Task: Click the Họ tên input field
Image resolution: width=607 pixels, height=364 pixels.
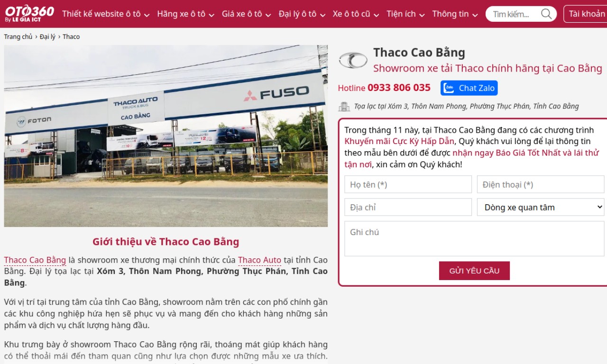Action: coord(408,184)
